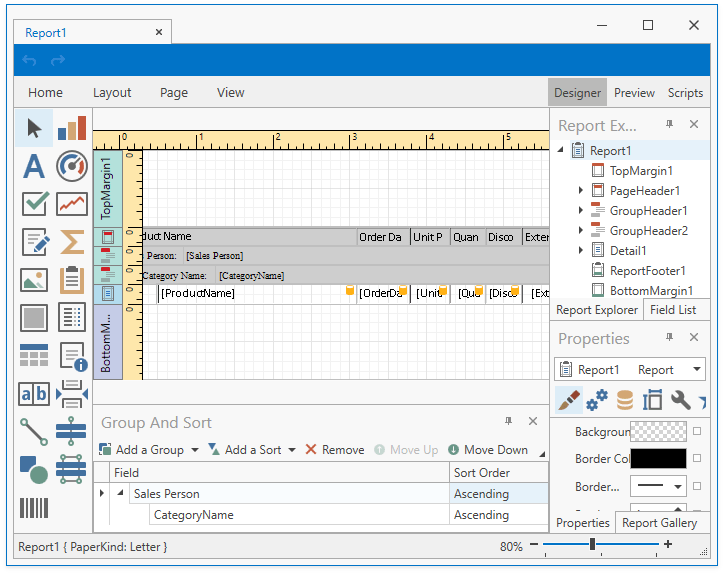Toggle Border style property marker box
Screen dimensions: 724x574
tap(697, 486)
